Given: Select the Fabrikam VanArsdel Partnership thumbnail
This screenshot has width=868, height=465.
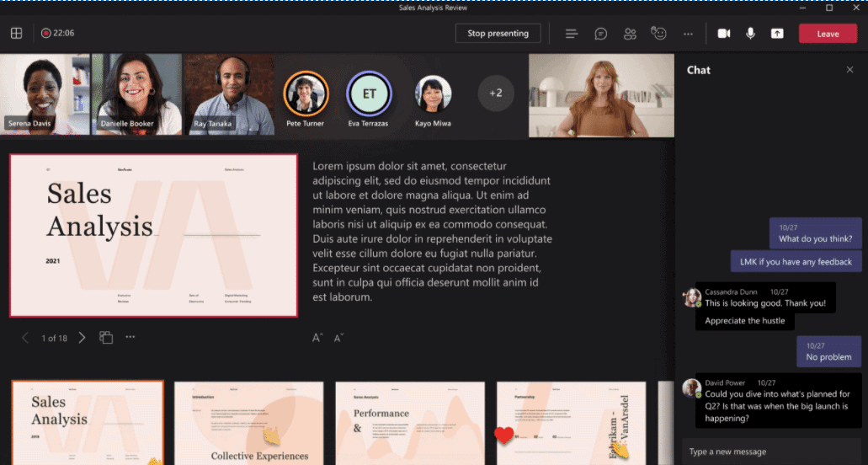Looking at the screenshot, I should 572,423.
